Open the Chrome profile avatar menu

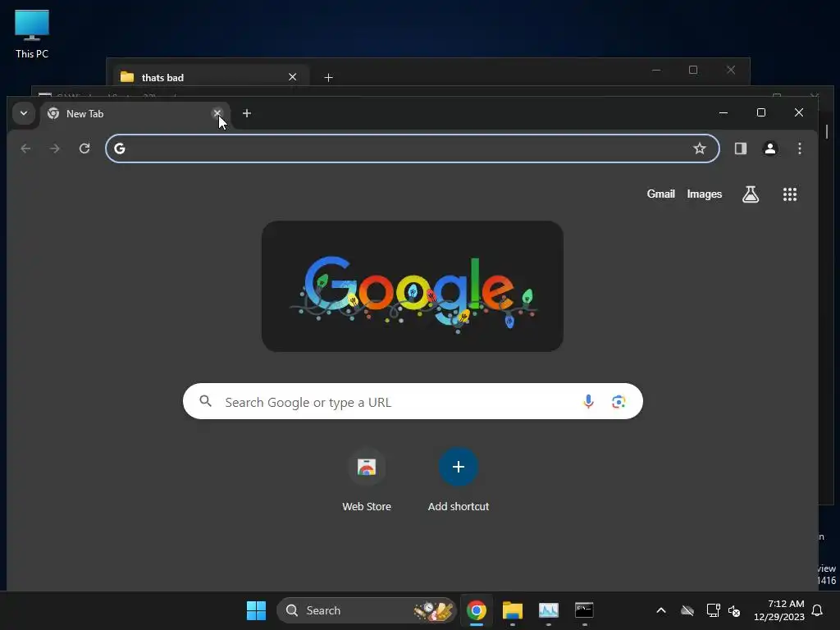pos(769,148)
